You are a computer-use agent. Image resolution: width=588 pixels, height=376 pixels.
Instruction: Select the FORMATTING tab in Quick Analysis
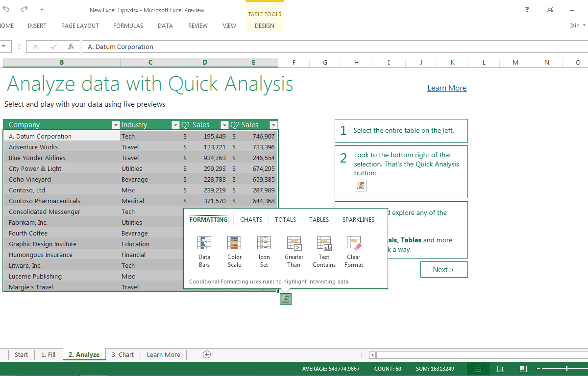point(209,220)
